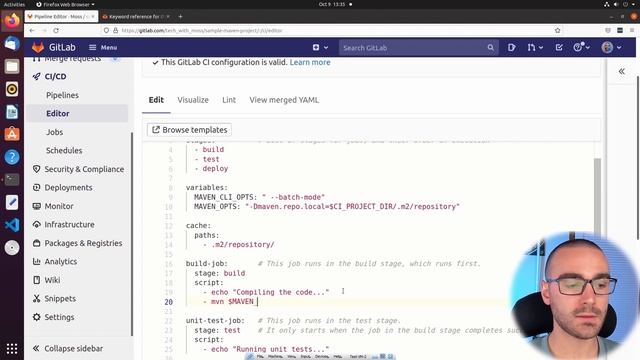This screenshot has width=640, height=360.
Task: Open Packages & Registries section
Action: click(x=83, y=243)
